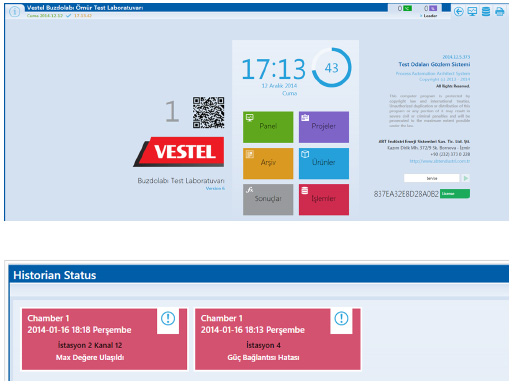Viewport: 512px width, 384px height.
Task: Click the green License button
Action: click(455, 194)
